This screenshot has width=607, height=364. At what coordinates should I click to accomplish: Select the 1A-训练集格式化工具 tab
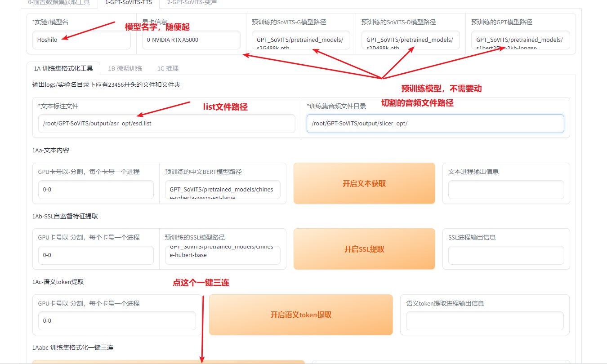pyautogui.click(x=63, y=68)
